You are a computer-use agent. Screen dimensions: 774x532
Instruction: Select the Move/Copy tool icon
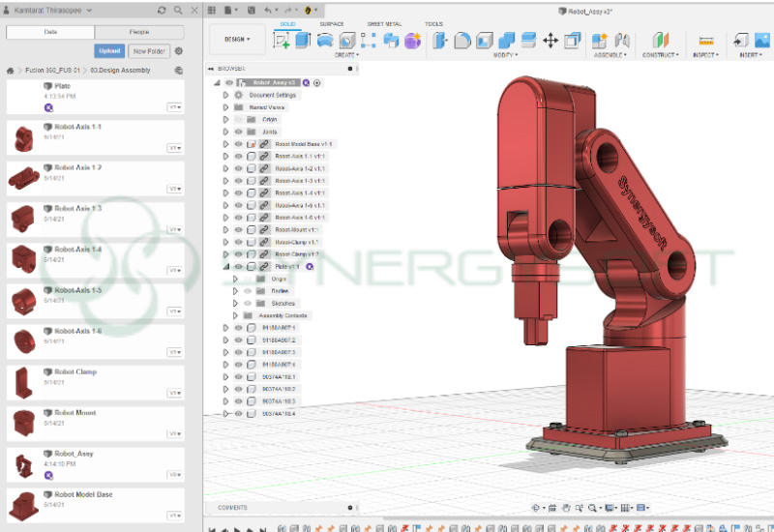click(x=551, y=41)
